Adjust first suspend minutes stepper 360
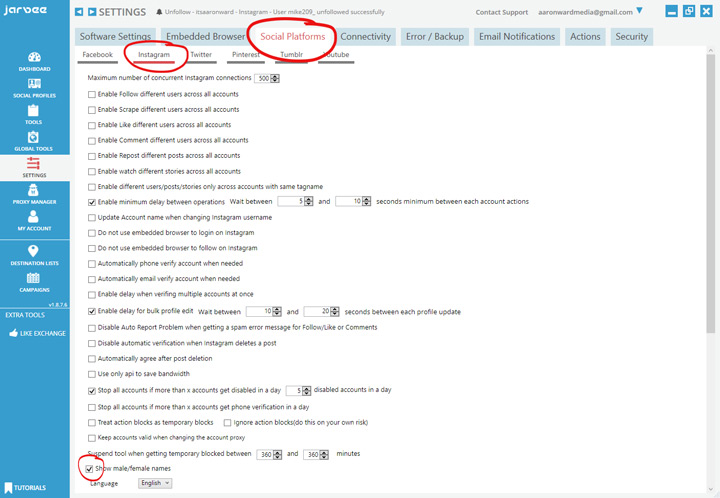Screen dimensions: 720x498 click(277, 455)
